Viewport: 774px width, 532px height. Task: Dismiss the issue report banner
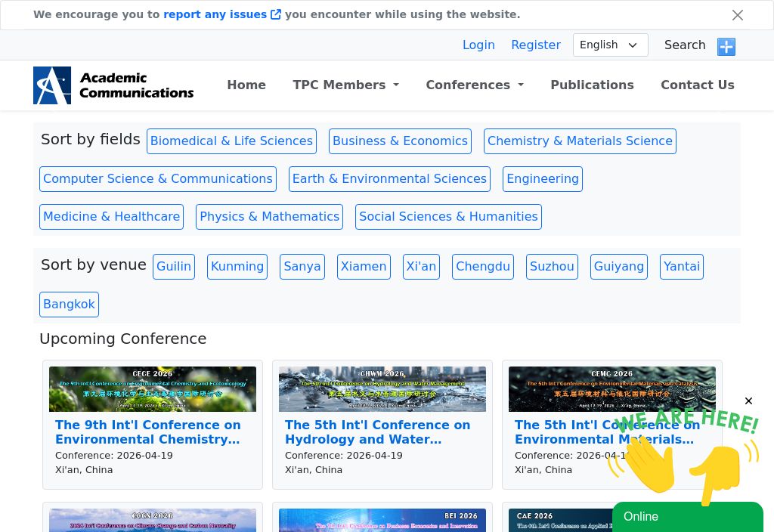(737, 15)
